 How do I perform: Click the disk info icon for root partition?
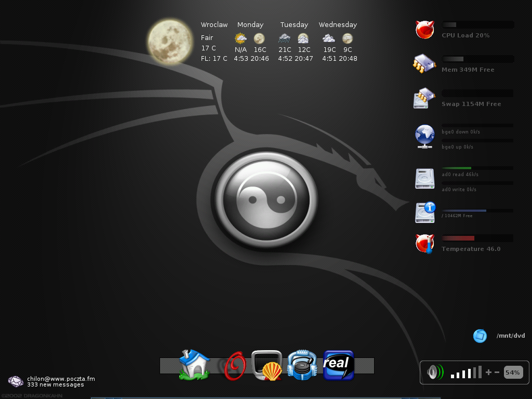click(x=424, y=212)
